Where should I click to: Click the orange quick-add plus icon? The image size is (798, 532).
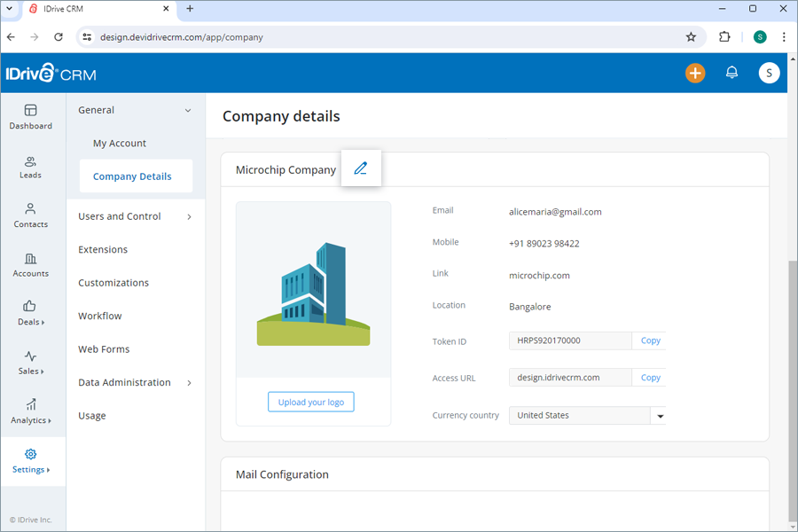695,73
